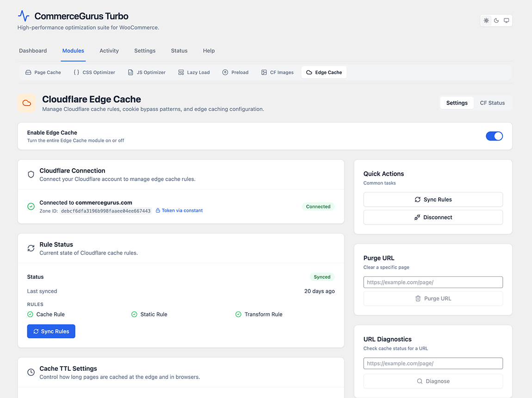532x398 pixels.
Task: Click the Connected status badge
Action: pyautogui.click(x=318, y=207)
